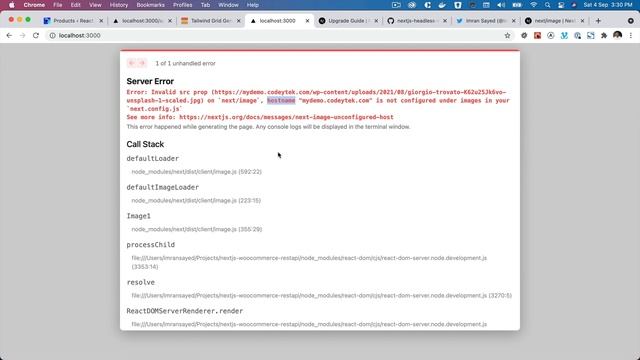This screenshot has width=640, height=360.
Task: Open Wi-Fi status in menu bar
Action: coord(533,5)
